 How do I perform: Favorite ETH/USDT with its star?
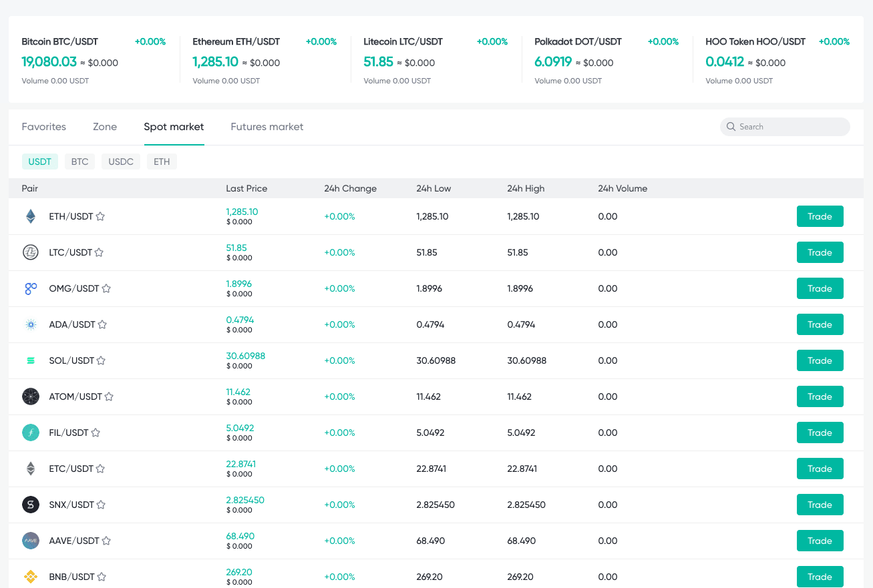(100, 216)
